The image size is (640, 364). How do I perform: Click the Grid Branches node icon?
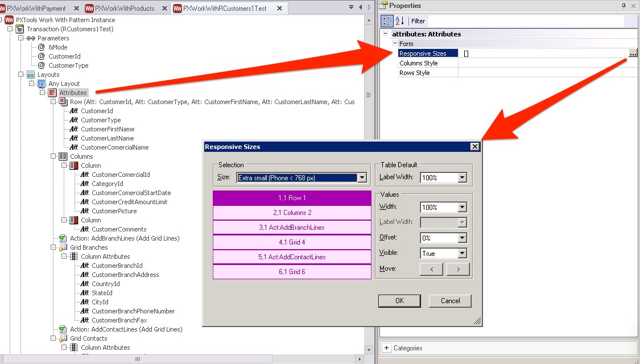coord(63,247)
